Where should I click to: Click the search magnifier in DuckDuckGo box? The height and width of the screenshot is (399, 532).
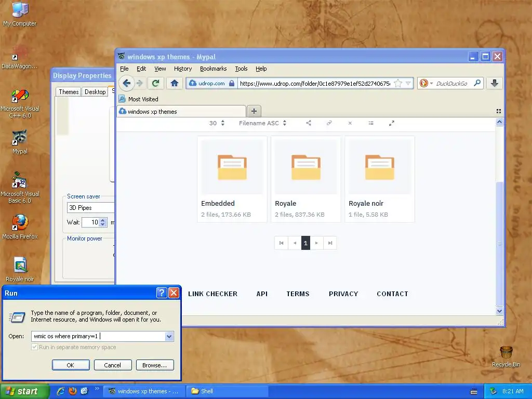tap(477, 83)
